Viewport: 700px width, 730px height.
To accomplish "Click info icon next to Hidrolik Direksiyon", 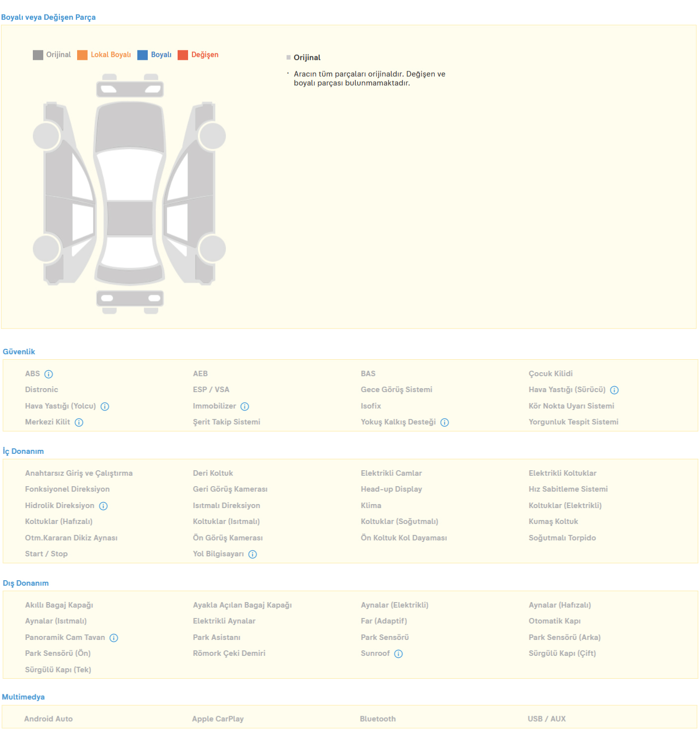I will click(103, 506).
